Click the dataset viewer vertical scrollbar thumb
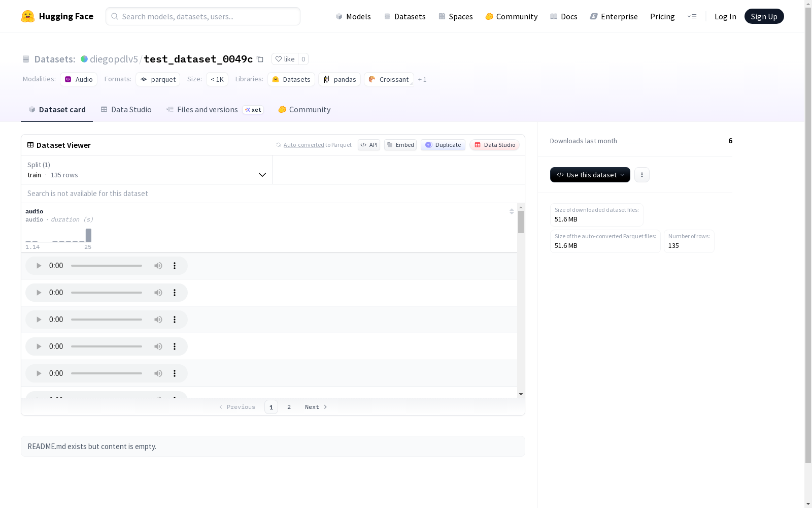The image size is (812, 508). click(521, 222)
